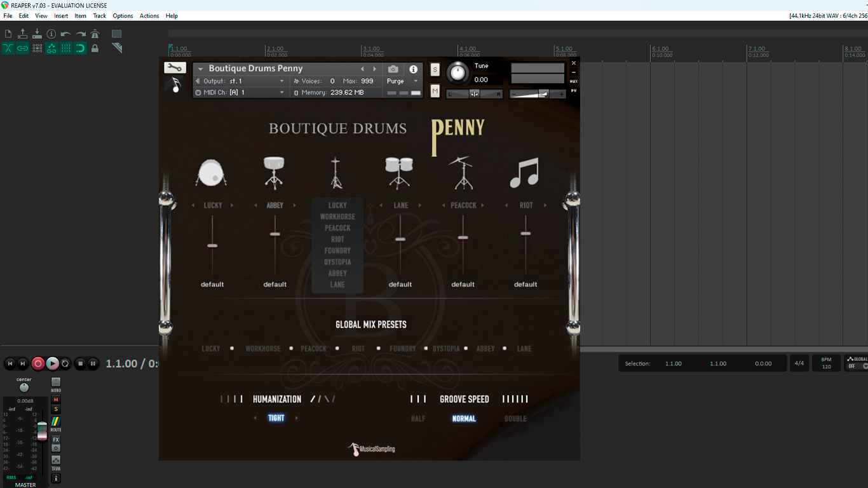Select DYSTOPIA in the hi-hat dropdown list
The height and width of the screenshot is (488, 868).
pos(337,262)
